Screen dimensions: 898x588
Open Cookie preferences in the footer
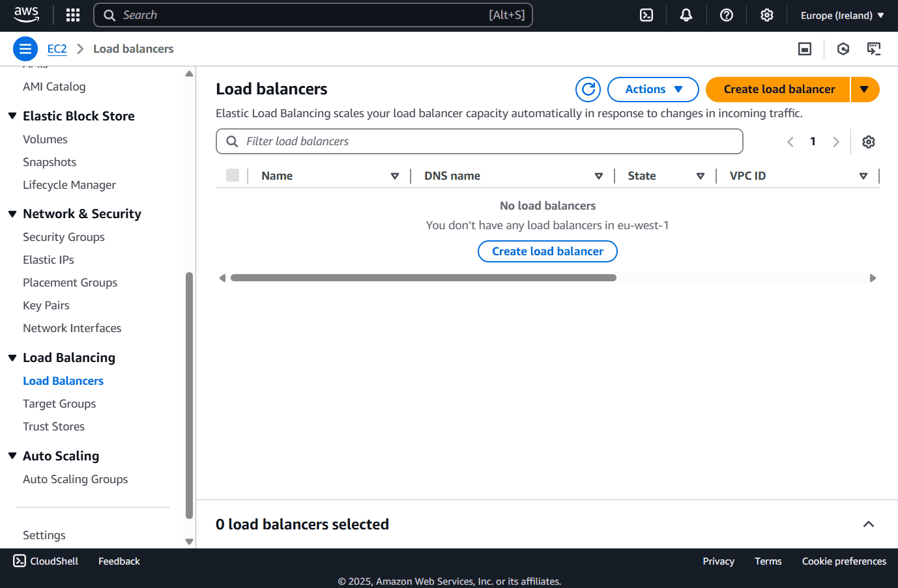point(844,561)
